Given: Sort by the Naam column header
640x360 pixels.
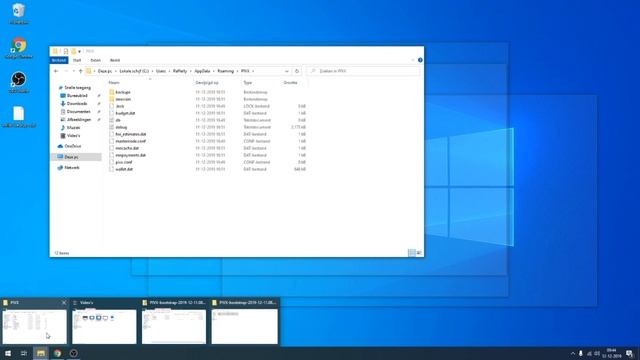Looking at the screenshot, I should click(x=114, y=82).
